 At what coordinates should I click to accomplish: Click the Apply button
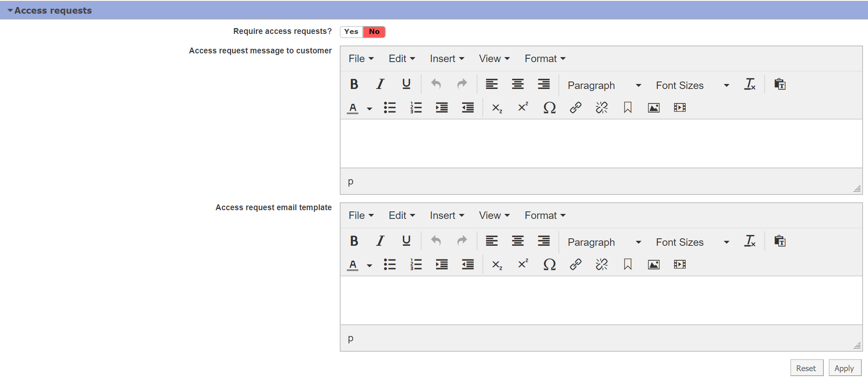(844, 368)
